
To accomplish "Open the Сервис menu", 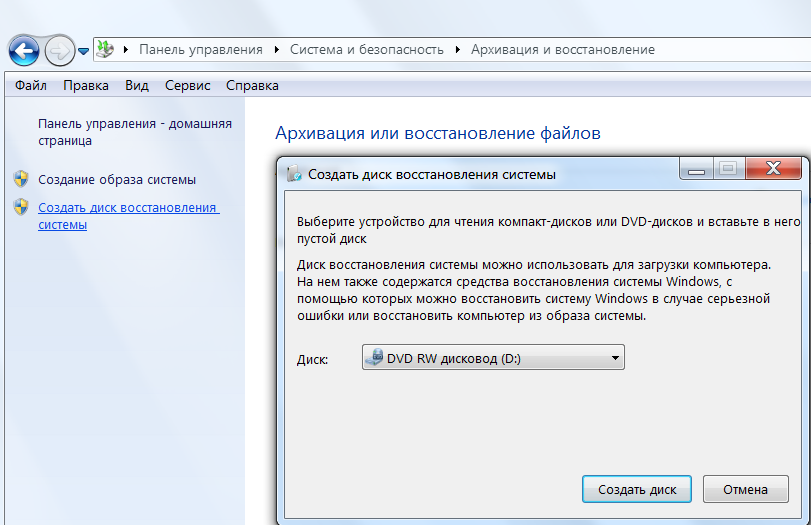I will (187, 86).
